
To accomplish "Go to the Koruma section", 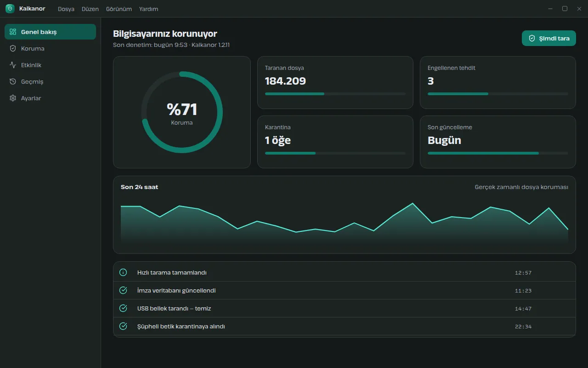I will (51, 48).
